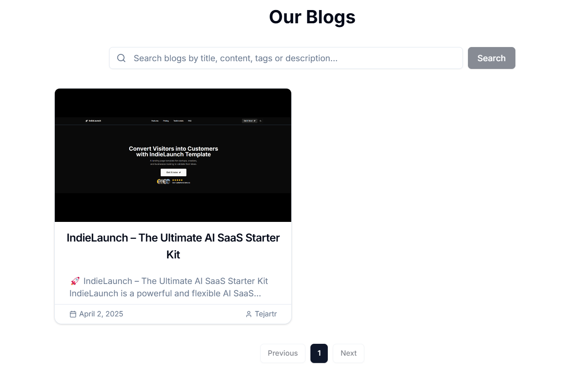Open the blog post cover thumbnail
This screenshot has width=588, height=389.
(x=173, y=155)
